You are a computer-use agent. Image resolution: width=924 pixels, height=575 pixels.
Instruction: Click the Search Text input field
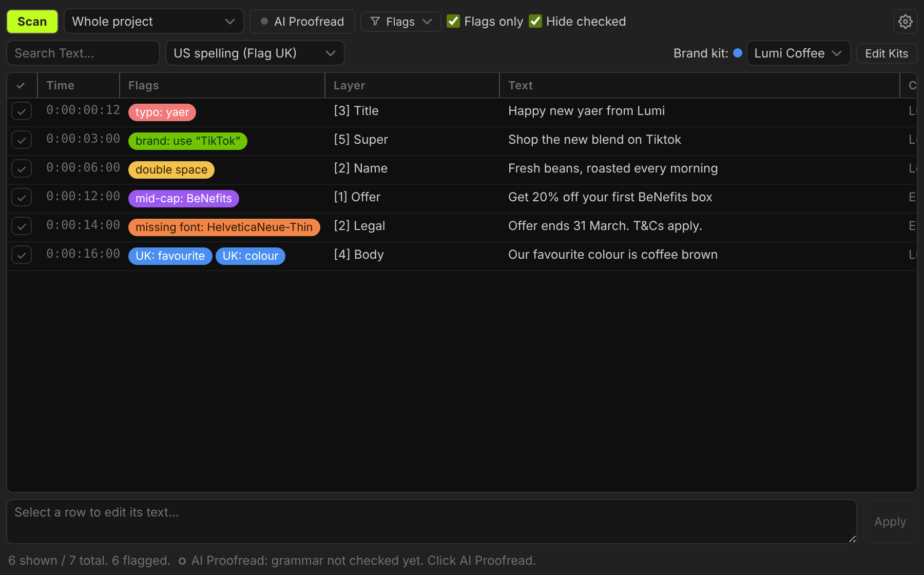(x=83, y=53)
